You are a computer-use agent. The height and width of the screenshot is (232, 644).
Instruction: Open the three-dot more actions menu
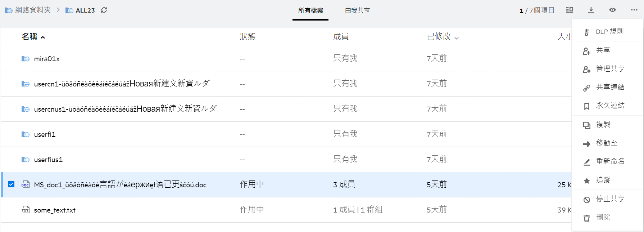click(x=634, y=10)
